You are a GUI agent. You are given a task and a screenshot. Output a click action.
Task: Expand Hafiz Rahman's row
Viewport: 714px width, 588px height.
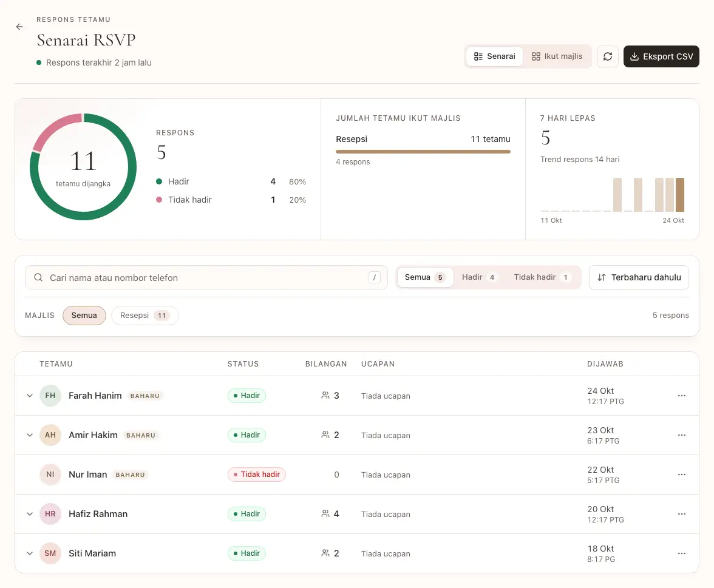tap(30, 514)
